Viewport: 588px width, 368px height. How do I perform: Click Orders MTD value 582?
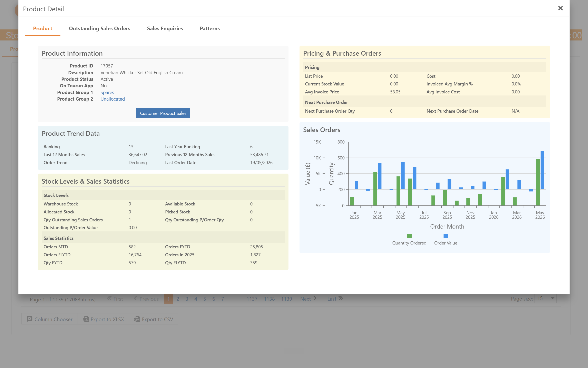[132, 247]
